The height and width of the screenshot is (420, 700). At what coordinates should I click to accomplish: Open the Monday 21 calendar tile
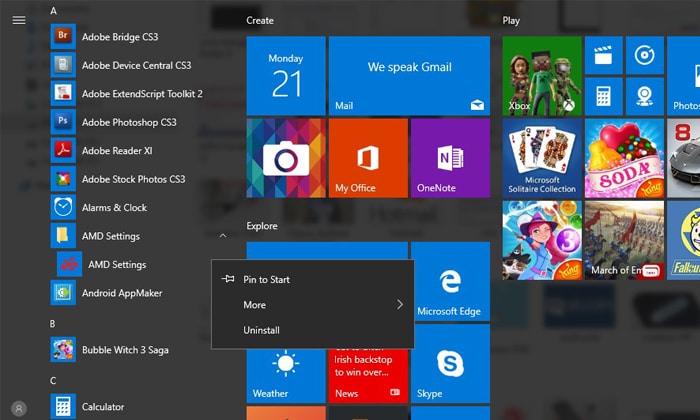coord(286,76)
